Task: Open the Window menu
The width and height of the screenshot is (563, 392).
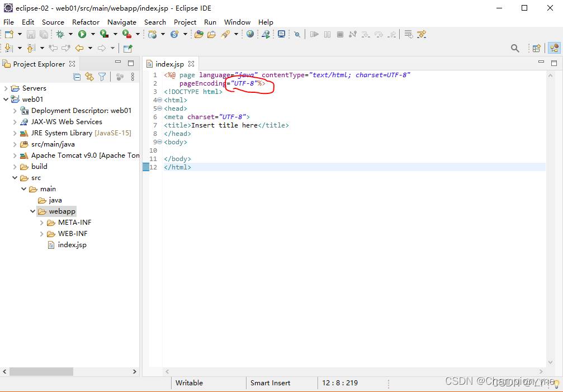Action: click(238, 22)
